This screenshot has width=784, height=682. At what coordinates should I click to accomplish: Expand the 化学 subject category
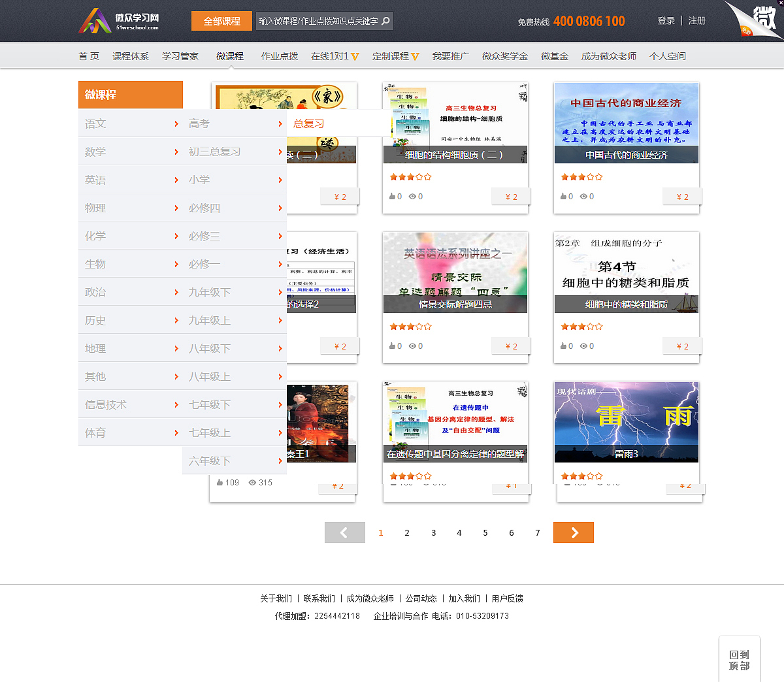(x=131, y=236)
